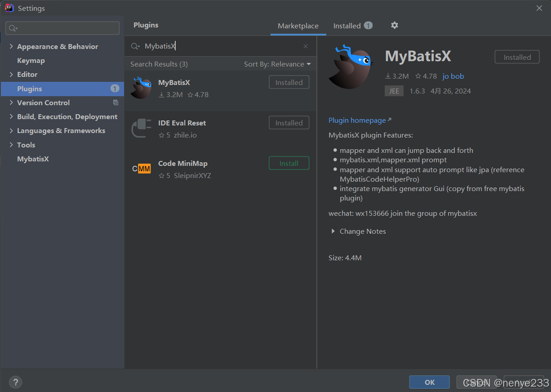The image size is (551, 392).
Task: Confirm settings with OK button
Action: click(x=430, y=382)
